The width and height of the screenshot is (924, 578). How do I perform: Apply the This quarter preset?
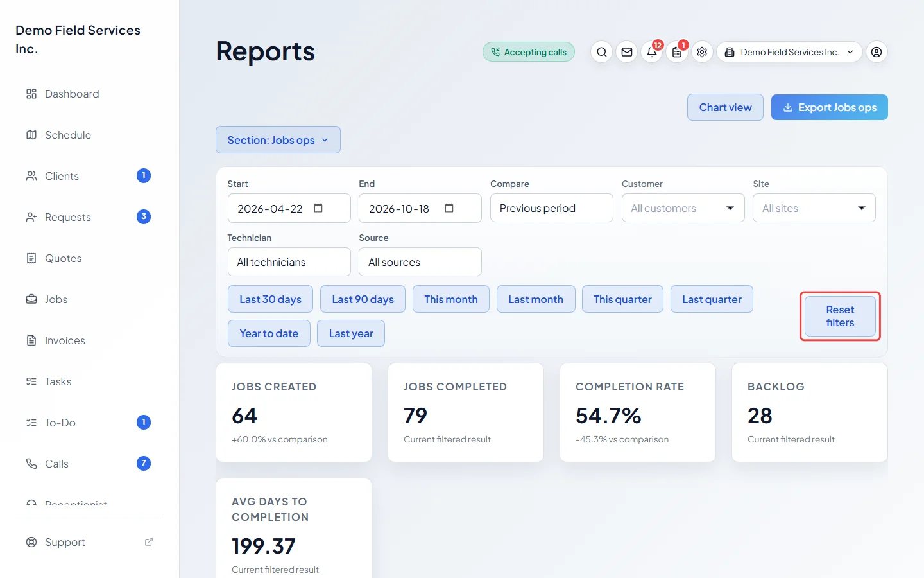(622, 299)
